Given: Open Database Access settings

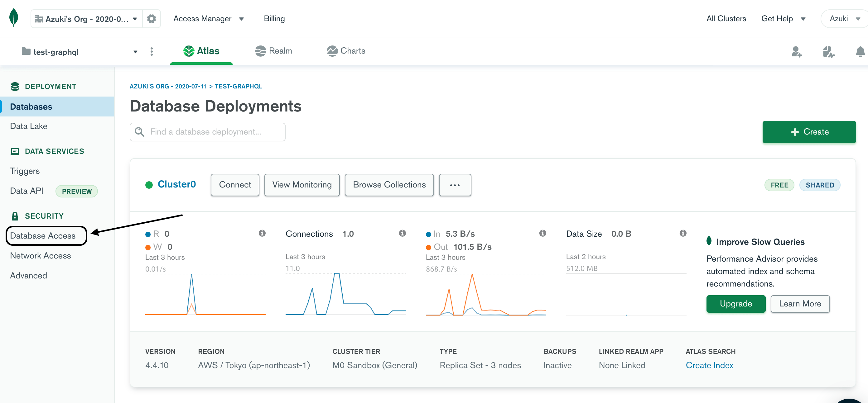Looking at the screenshot, I should click(43, 236).
